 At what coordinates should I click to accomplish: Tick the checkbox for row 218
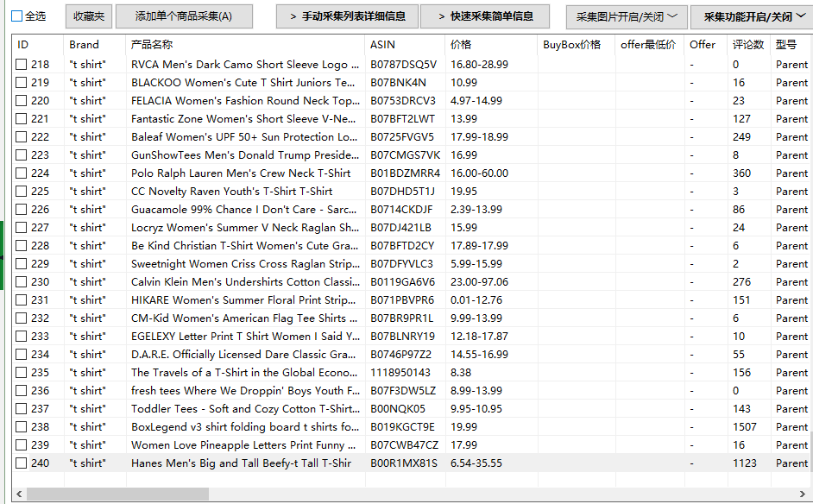click(x=21, y=65)
